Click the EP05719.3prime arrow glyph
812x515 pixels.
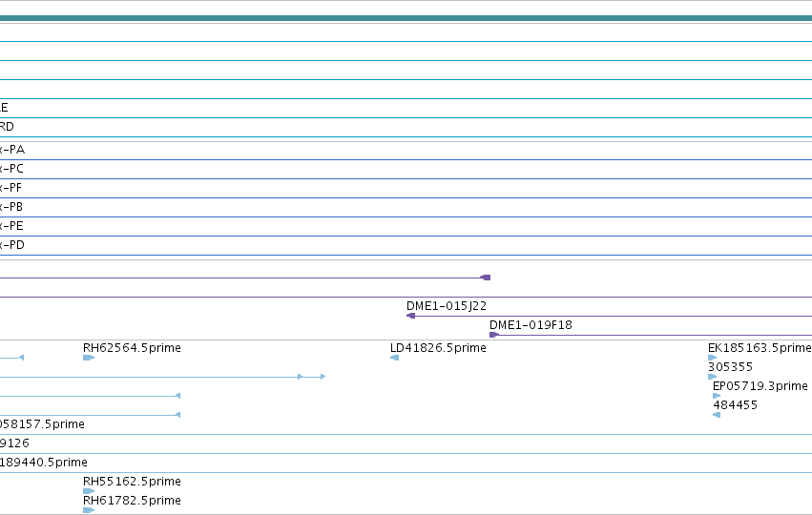[718, 396]
